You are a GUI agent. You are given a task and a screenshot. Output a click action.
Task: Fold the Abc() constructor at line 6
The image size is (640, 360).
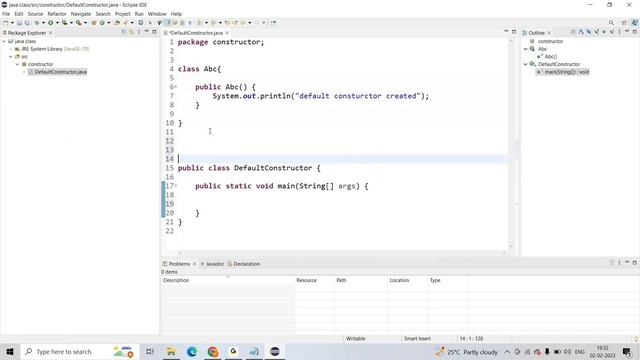(176, 87)
